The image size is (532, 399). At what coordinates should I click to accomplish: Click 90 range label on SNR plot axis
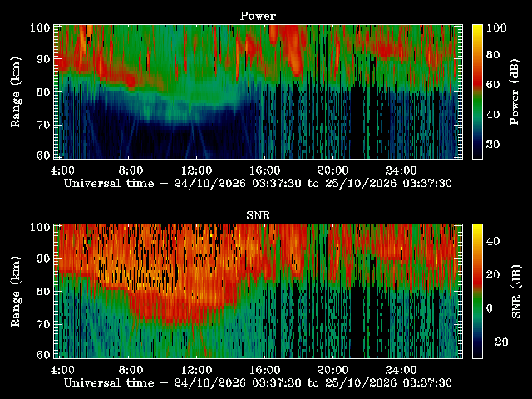[43, 259]
